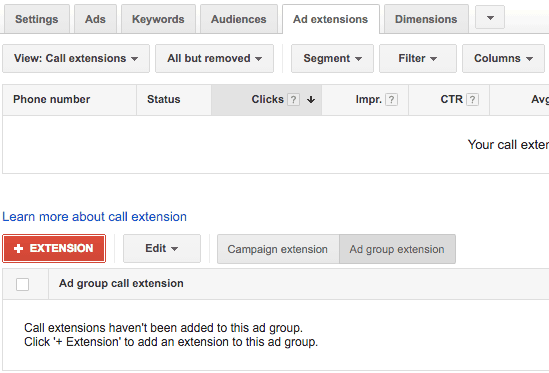This screenshot has height=373, width=549.
Task: Click the Clicks column header
Action: pyautogui.click(x=267, y=99)
